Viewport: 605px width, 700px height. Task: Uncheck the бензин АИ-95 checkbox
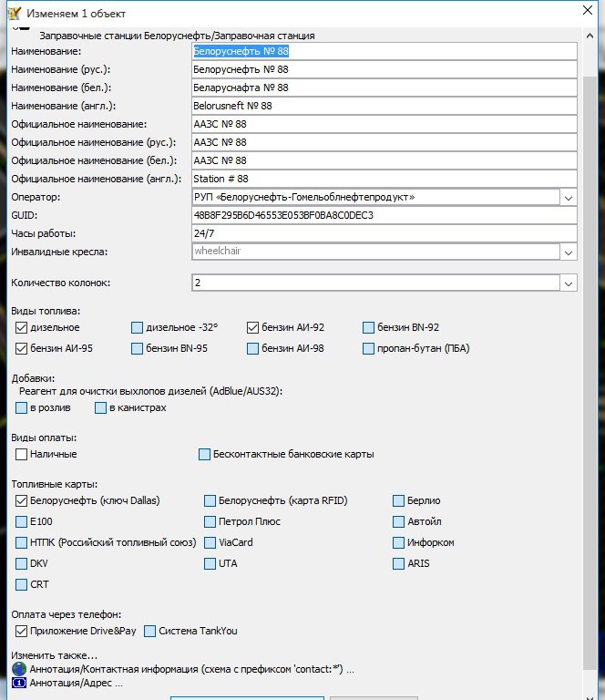click(x=22, y=348)
